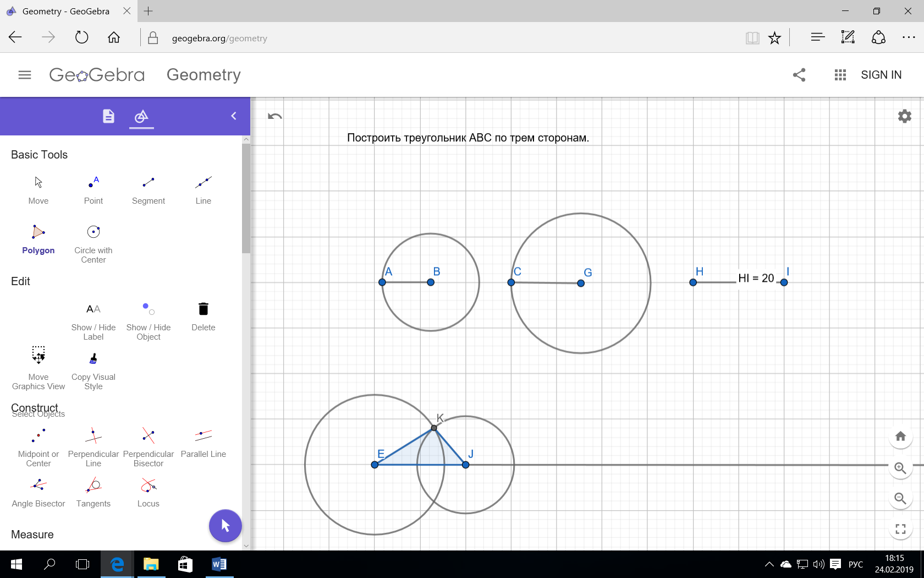Screen dimensions: 924x578
Task: Click point I on segment HI
Action: (x=784, y=282)
